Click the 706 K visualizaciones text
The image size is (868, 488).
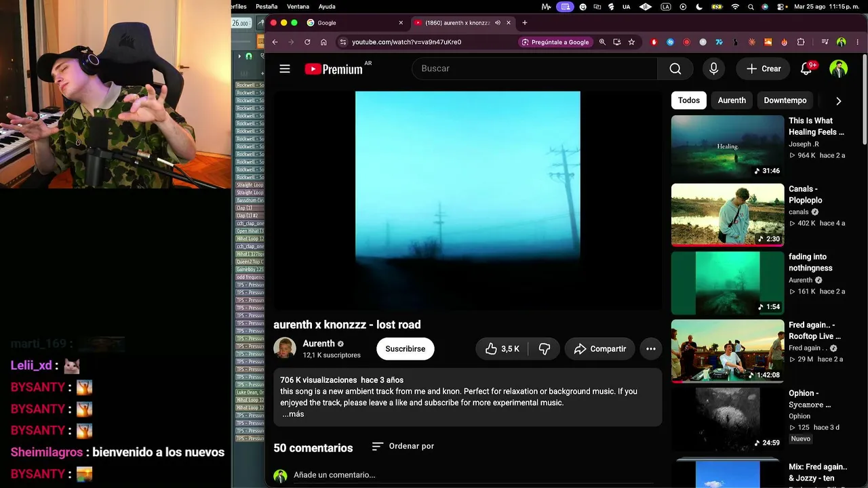[318, 380]
